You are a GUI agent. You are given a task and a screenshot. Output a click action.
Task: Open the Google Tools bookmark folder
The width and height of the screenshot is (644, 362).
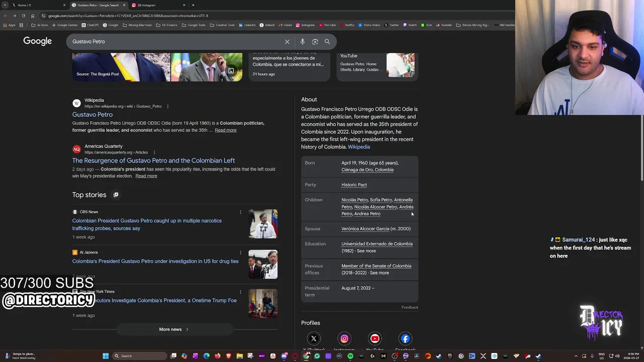194,25
